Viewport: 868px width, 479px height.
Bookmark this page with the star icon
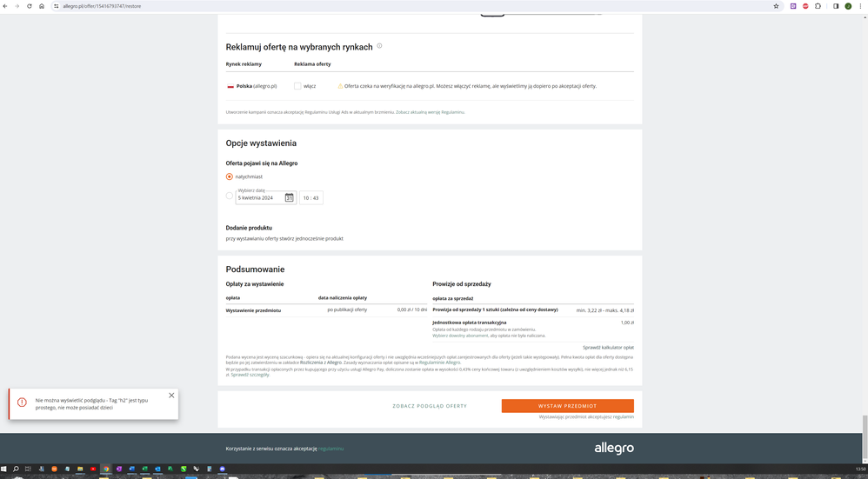coord(776,6)
